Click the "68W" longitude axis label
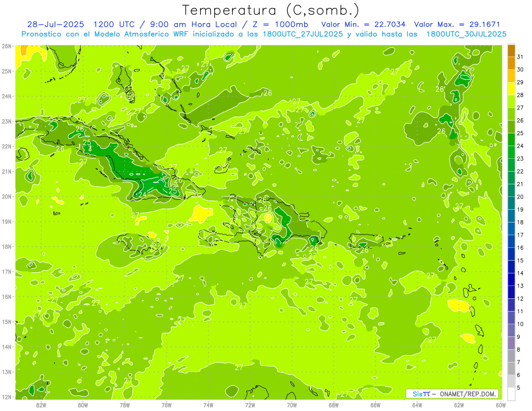The image size is (532, 411). [334, 405]
